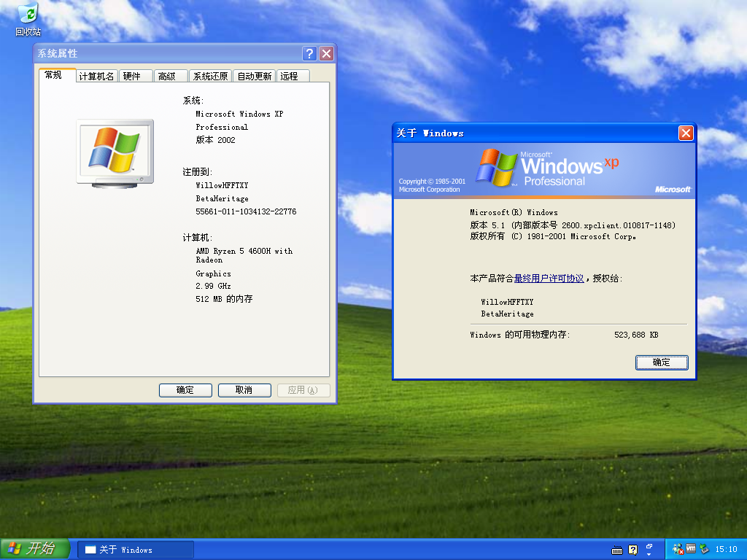Click the Windows Messenger tray icon
The width and height of the screenshot is (747, 560).
point(678,549)
